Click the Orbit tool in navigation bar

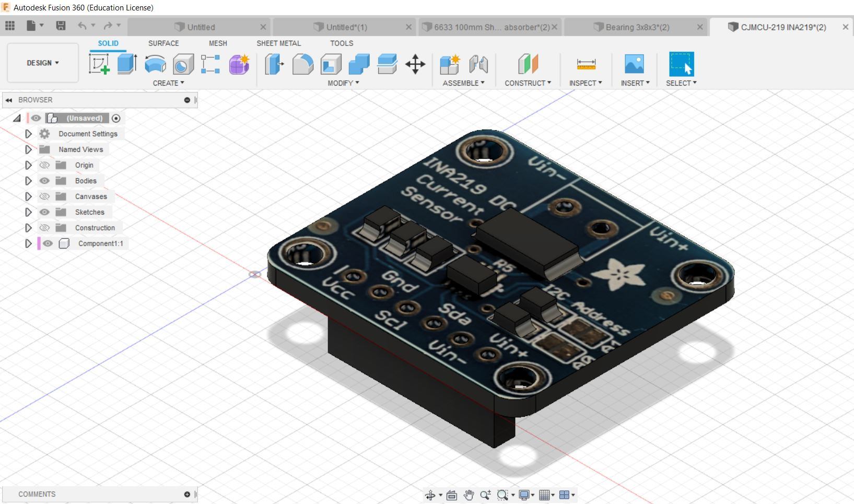tap(430, 495)
